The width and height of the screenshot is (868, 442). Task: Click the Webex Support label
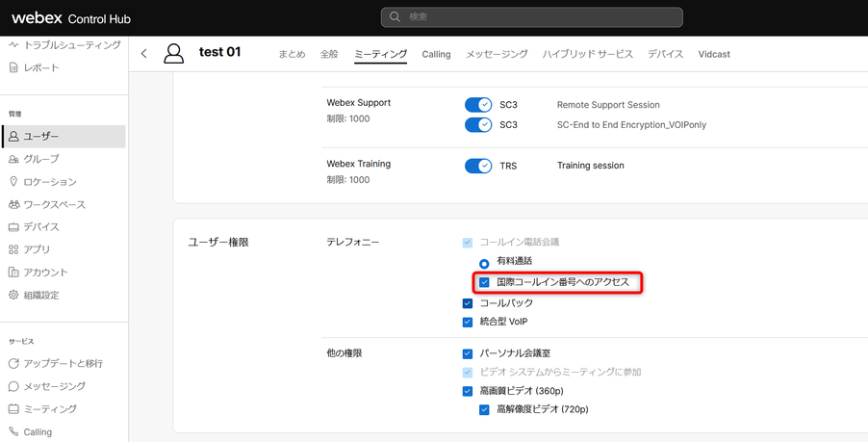click(x=359, y=103)
